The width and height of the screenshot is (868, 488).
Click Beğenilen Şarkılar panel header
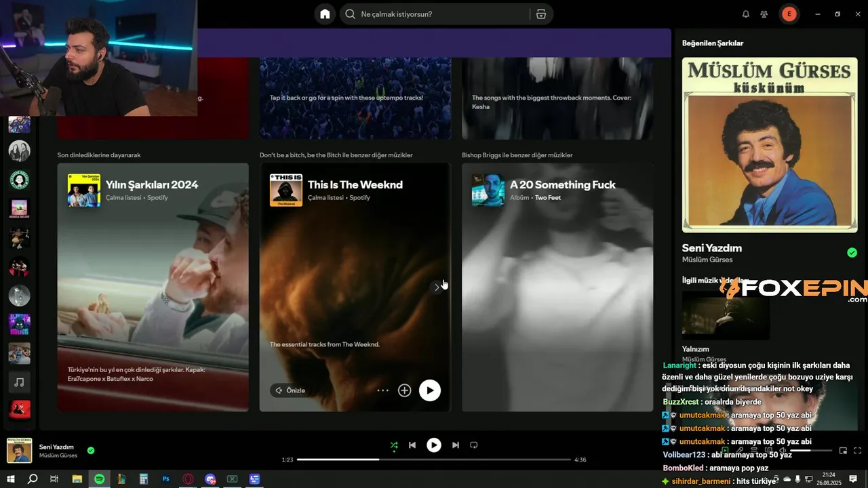[713, 43]
